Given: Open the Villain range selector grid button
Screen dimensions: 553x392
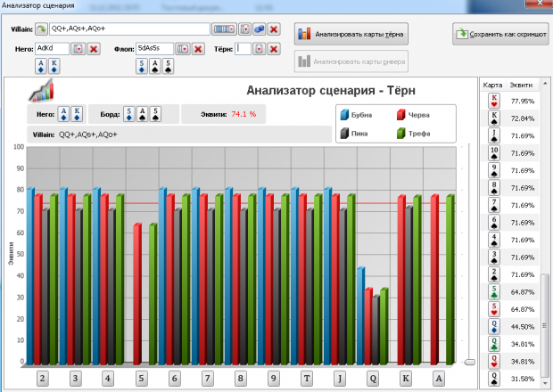Looking at the screenshot, I should [x=224, y=29].
